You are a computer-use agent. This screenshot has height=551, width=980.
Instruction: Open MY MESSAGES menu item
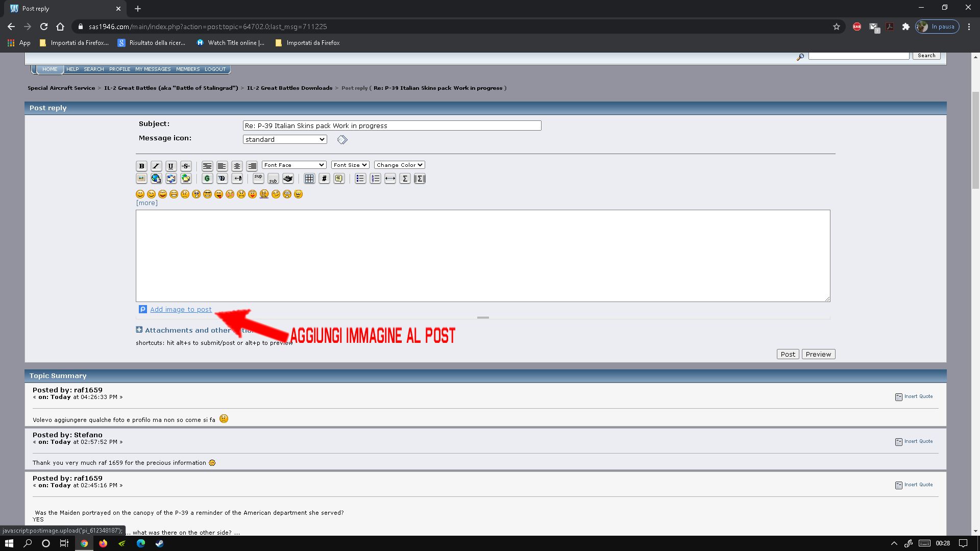point(153,69)
